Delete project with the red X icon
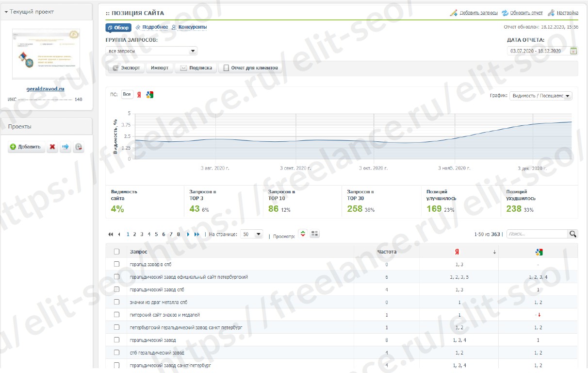The image size is (588, 373). (52, 147)
